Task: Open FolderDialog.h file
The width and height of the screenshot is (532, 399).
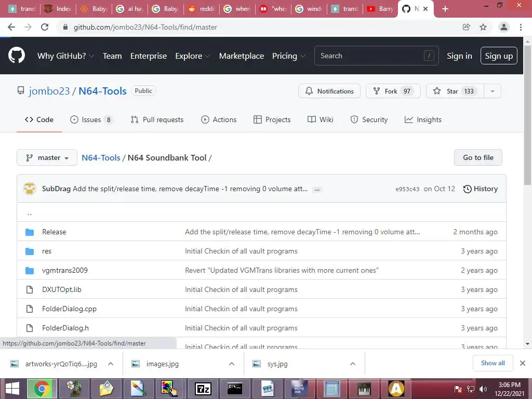Action: 65,328
